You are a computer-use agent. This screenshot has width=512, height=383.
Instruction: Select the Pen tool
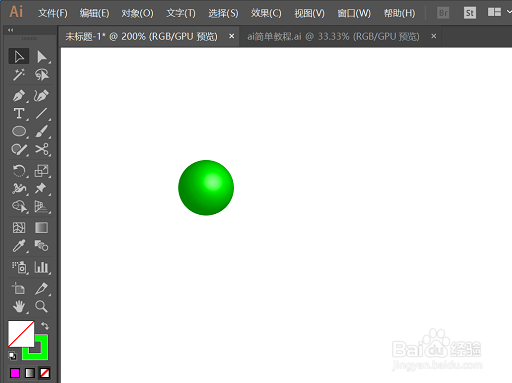click(19, 96)
